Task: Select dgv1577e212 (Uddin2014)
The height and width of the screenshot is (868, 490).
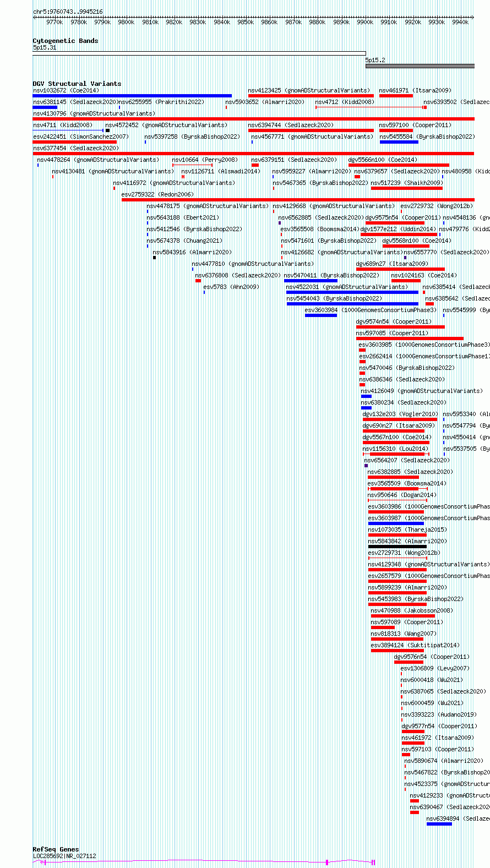Action: pos(399,229)
